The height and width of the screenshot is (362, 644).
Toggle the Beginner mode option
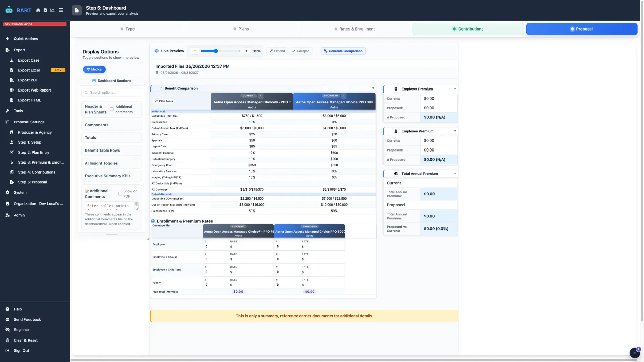pyautogui.click(x=21, y=330)
